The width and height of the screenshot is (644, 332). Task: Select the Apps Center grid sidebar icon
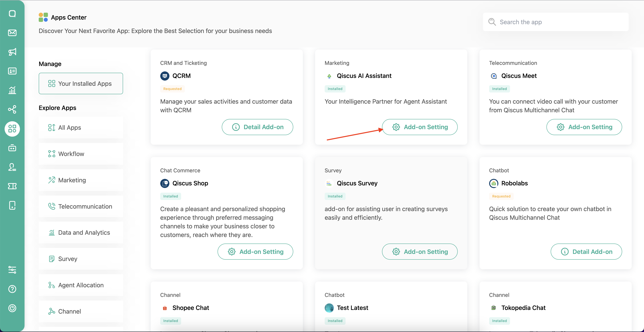point(12,129)
